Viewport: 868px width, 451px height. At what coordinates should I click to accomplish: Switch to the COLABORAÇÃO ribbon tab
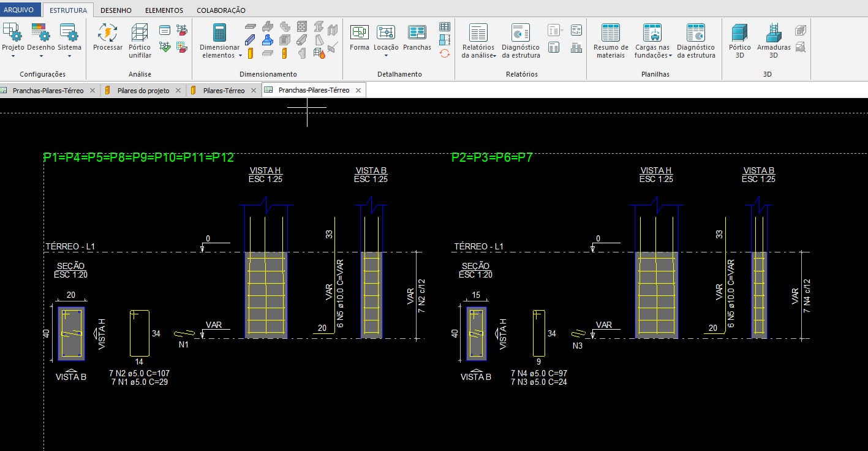coord(221,10)
